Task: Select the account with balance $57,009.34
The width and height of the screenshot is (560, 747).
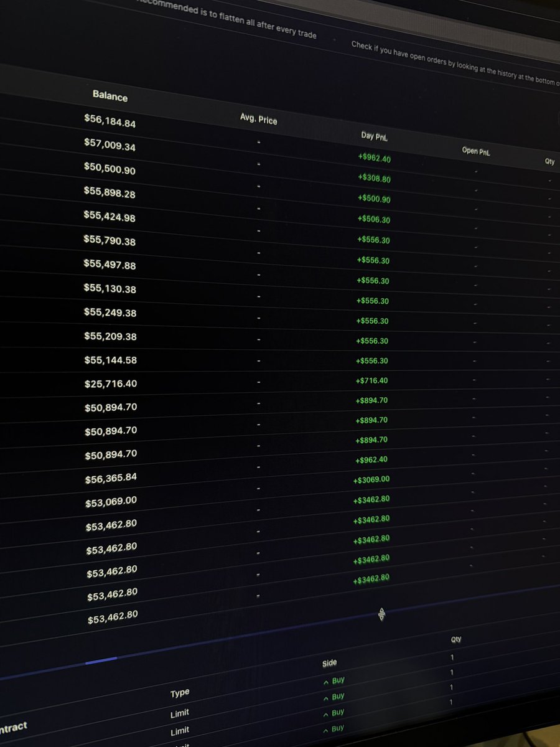Action: point(110,144)
